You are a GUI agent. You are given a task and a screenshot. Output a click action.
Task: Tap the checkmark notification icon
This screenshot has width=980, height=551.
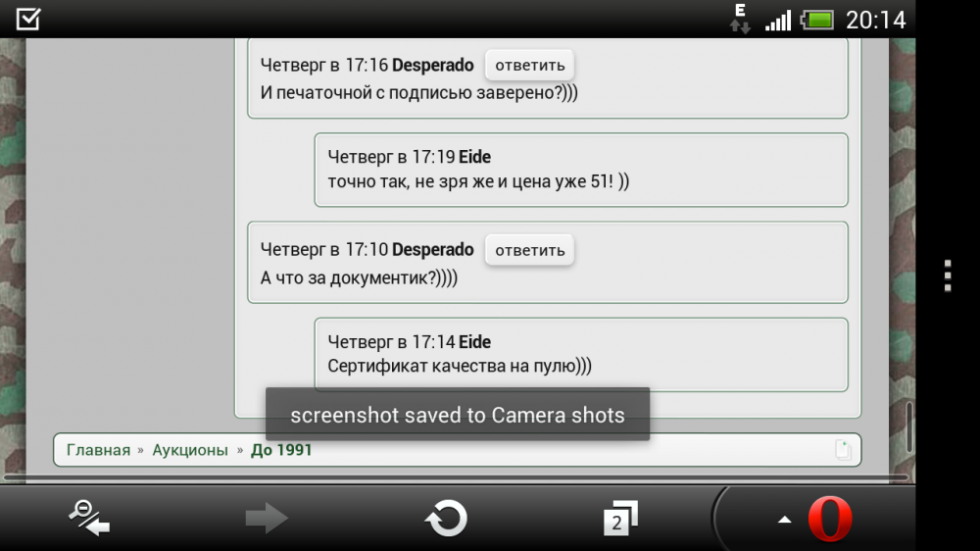(28, 19)
